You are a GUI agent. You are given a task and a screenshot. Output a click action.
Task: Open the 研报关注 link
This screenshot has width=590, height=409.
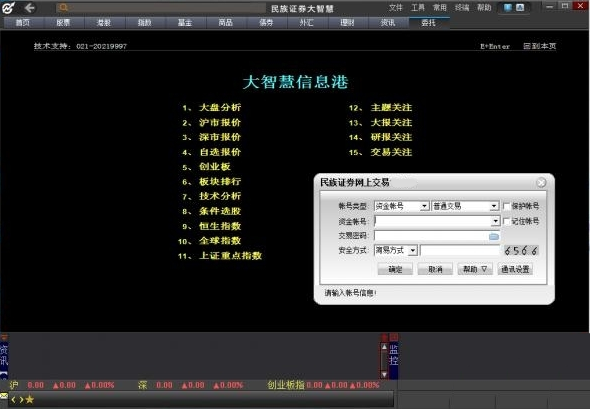[391, 137]
